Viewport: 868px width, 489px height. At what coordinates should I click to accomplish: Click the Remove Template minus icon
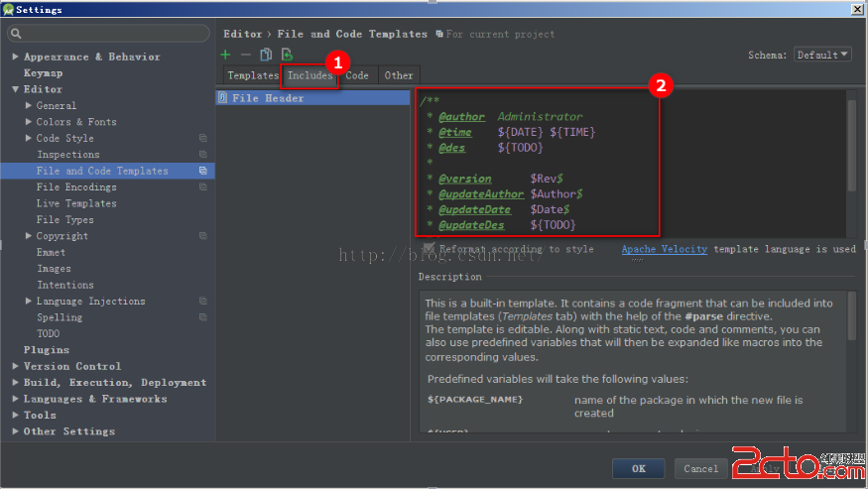(x=246, y=55)
